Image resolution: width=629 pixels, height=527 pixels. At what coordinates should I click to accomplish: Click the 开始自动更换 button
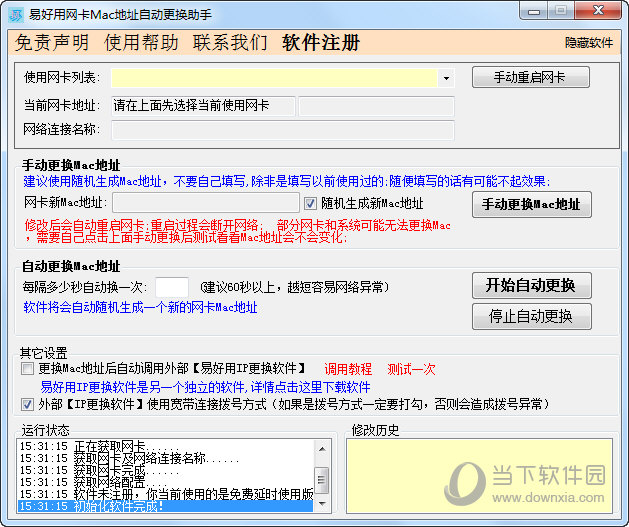pos(532,286)
